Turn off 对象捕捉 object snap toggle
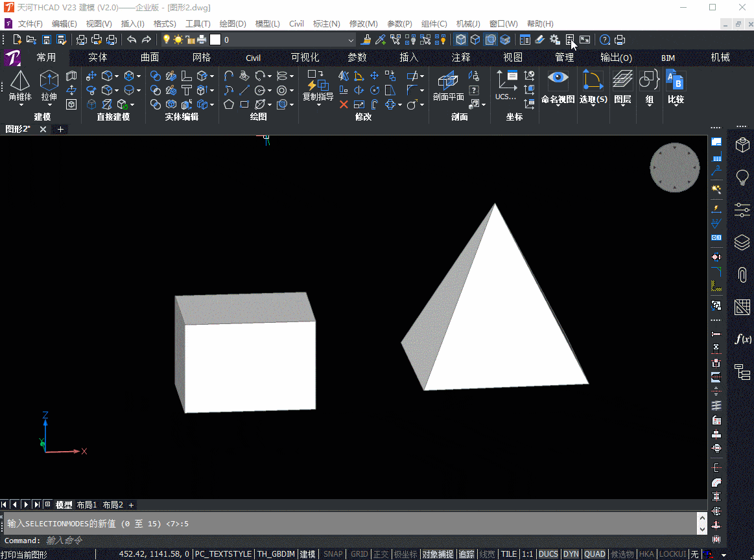 tap(438, 554)
